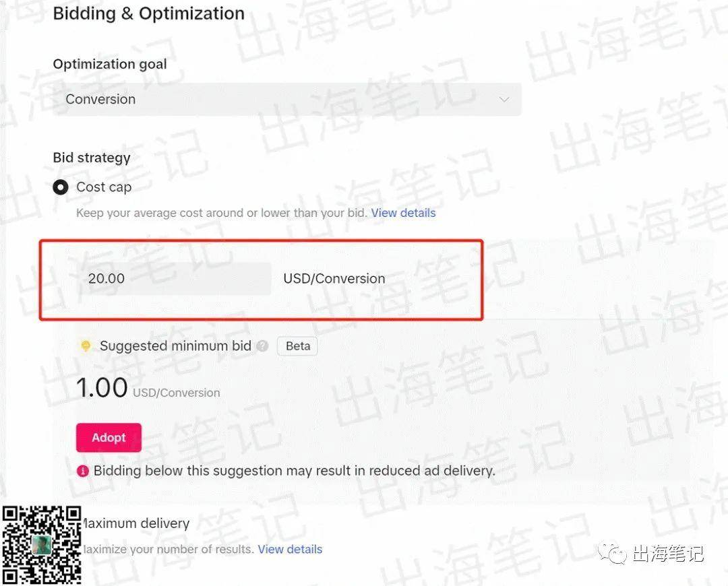Image resolution: width=728 pixels, height=586 pixels.
Task: Open View details link under Cost cap
Action: click(404, 213)
